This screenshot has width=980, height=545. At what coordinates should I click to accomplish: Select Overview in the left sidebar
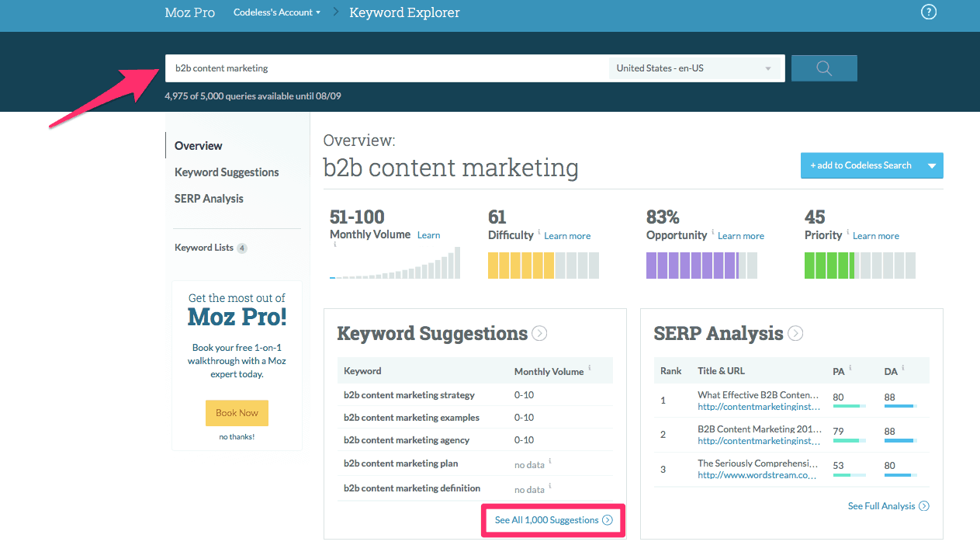199,146
